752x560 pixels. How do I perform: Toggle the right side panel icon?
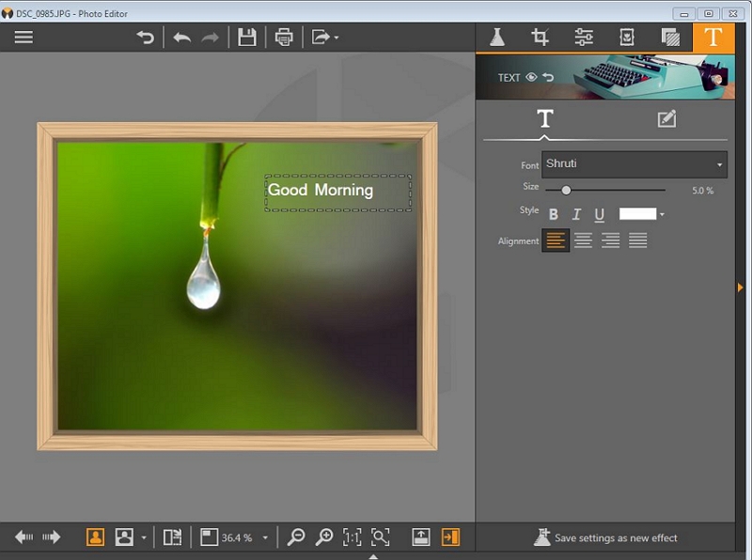450,537
